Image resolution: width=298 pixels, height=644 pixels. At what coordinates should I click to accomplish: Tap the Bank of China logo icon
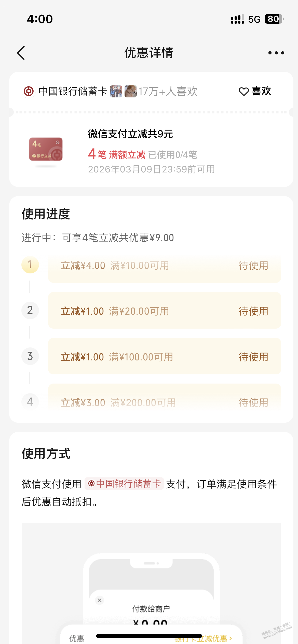coord(29,91)
